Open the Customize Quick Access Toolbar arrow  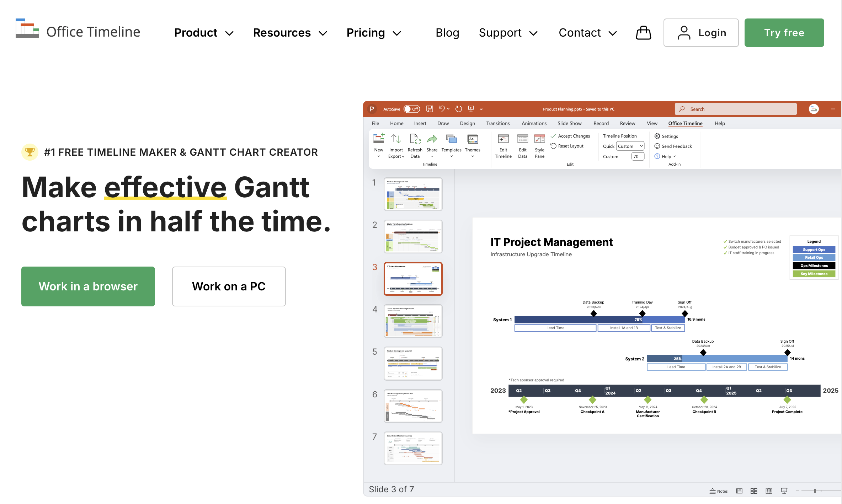481,109
